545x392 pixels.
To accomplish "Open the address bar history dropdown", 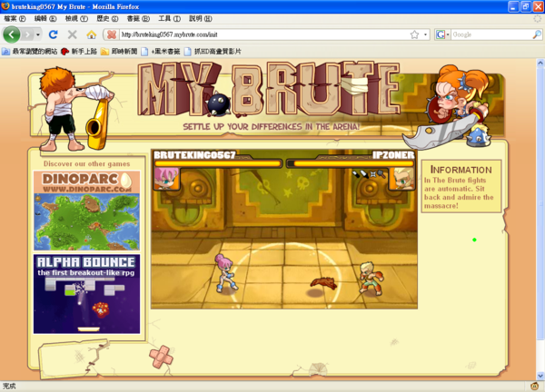I will pos(425,34).
